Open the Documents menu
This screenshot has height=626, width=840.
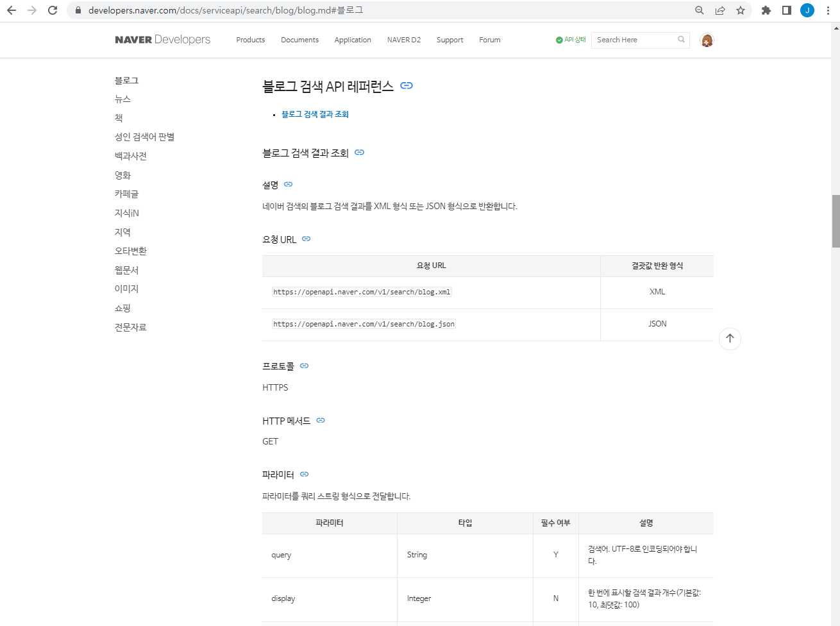(299, 40)
